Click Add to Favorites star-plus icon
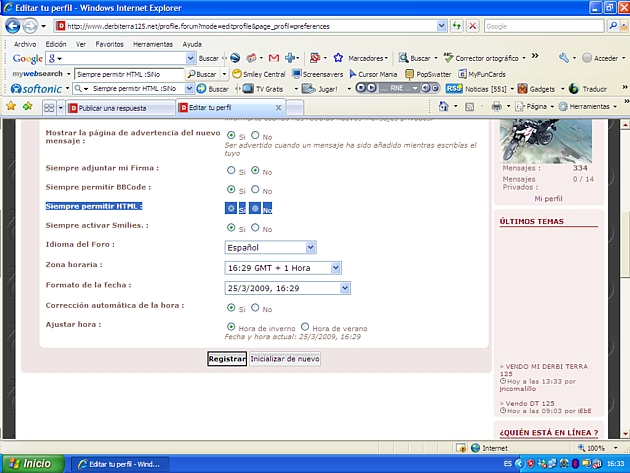630x473 pixels. point(28,106)
